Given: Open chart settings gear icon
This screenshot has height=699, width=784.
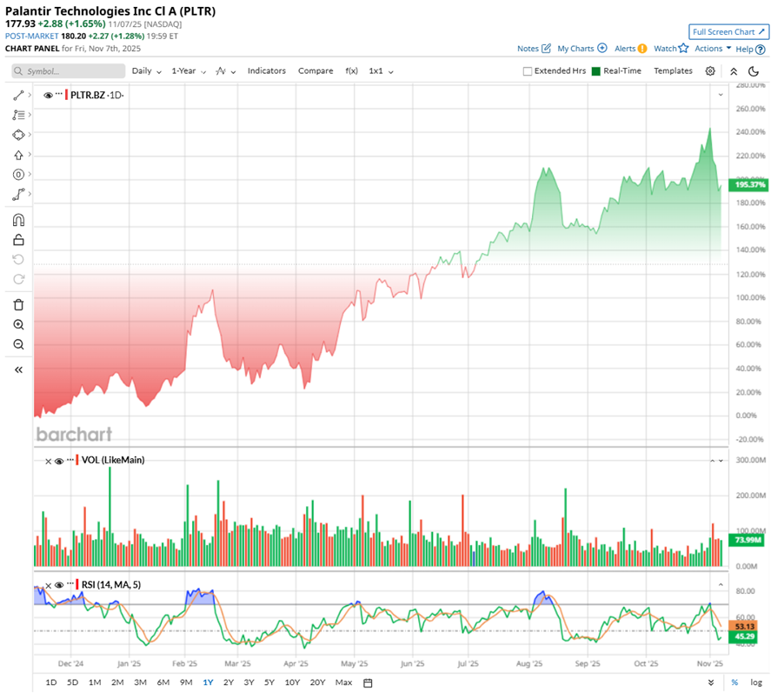Looking at the screenshot, I should 710,71.
